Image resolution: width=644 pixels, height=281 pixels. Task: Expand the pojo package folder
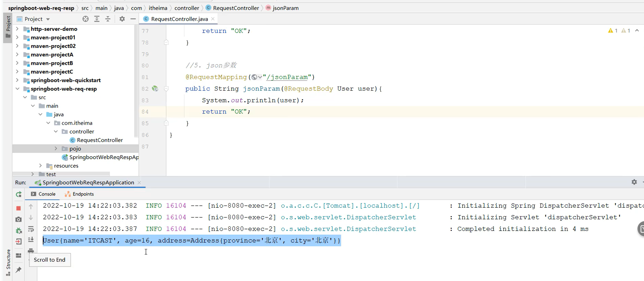click(56, 148)
